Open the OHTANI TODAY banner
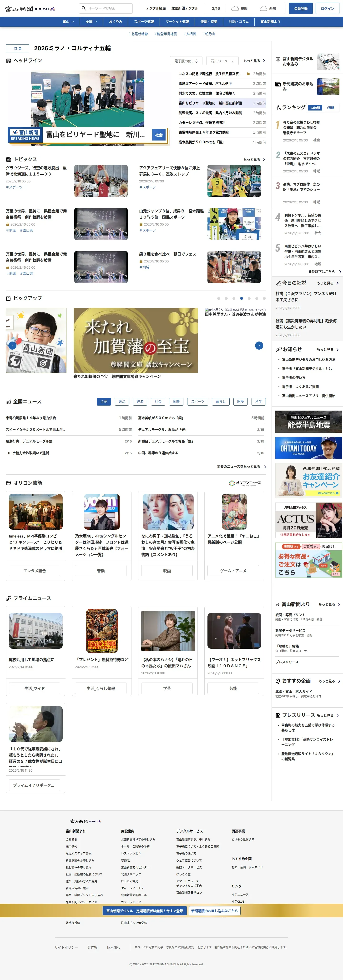The height and width of the screenshot is (980, 343). (x=309, y=447)
